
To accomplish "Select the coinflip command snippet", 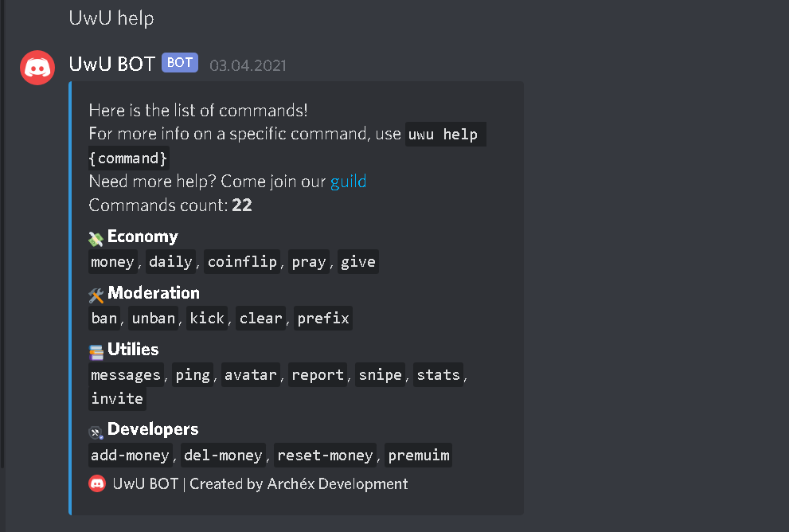I will (x=242, y=261).
